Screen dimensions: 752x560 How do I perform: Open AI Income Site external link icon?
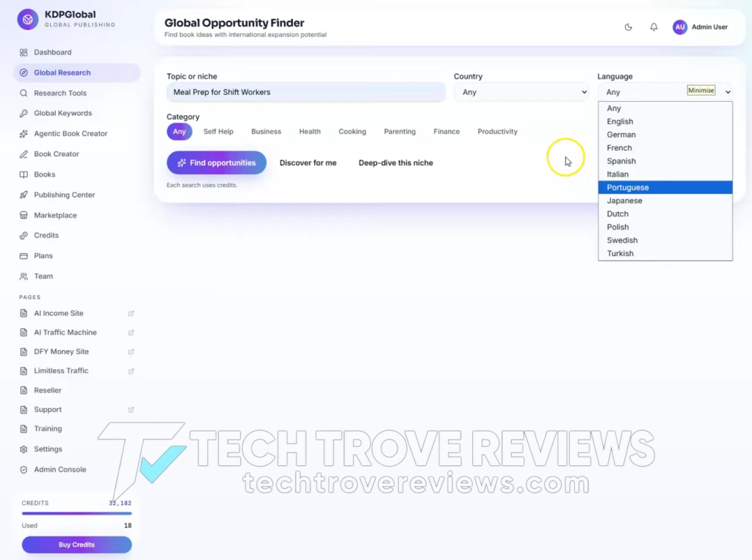click(x=131, y=313)
